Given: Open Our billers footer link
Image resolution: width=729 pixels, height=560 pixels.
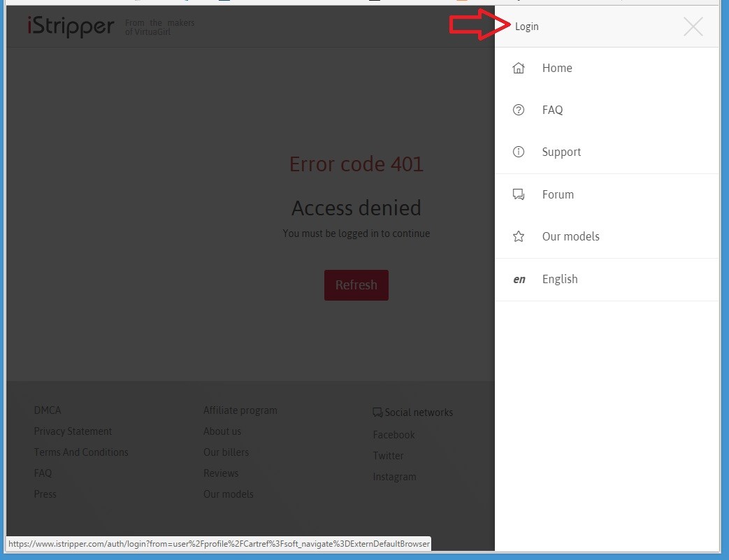Looking at the screenshot, I should (226, 452).
